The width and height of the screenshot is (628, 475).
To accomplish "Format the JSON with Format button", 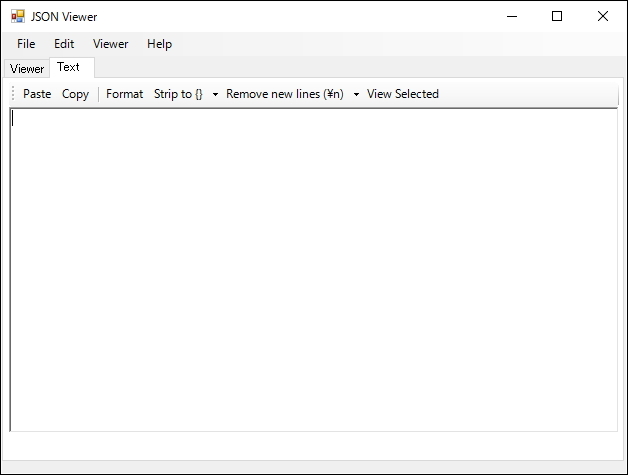I will tap(125, 94).
